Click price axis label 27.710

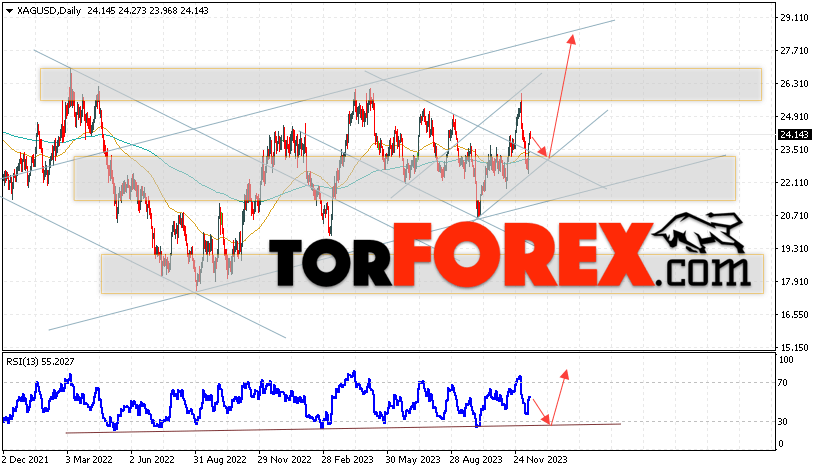click(x=795, y=50)
